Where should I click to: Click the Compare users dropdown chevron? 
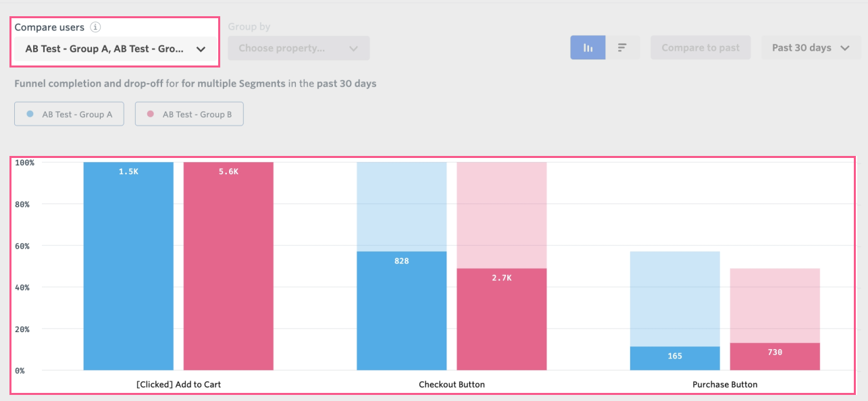[x=201, y=49]
